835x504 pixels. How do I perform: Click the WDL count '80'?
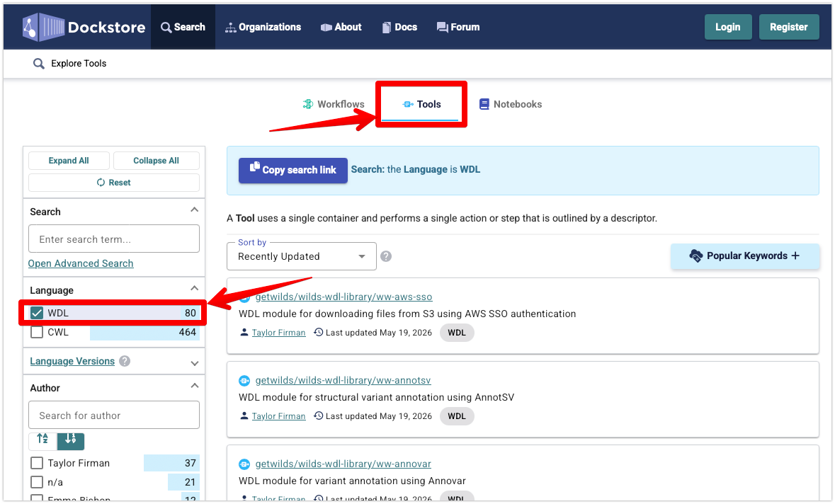click(190, 313)
